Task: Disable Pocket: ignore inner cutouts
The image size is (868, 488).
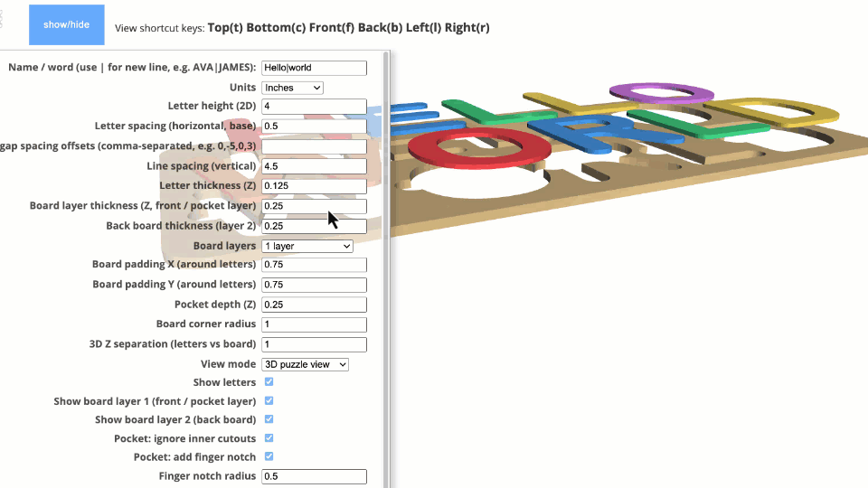Action: coord(269,438)
